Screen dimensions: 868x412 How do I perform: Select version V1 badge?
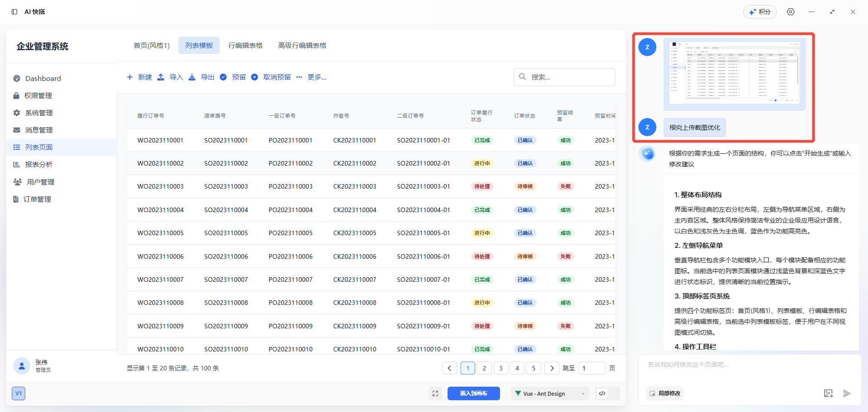(x=19, y=393)
